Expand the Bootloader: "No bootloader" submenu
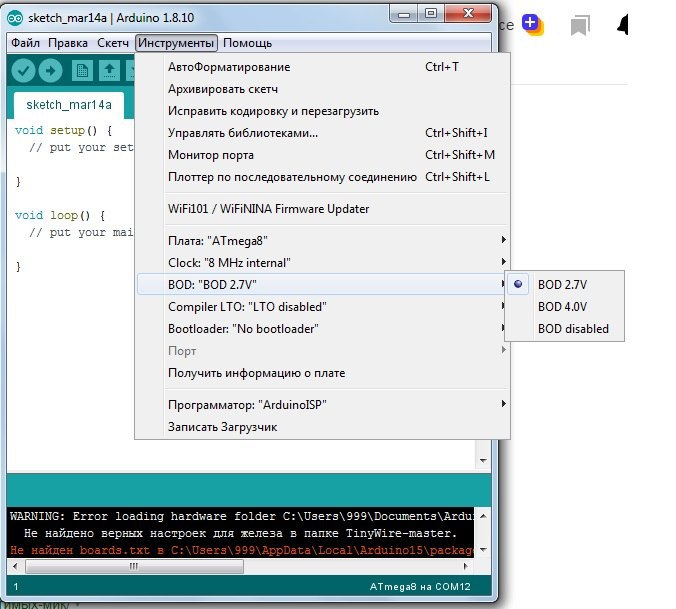Screen dimensions: 676x609 (322, 329)
